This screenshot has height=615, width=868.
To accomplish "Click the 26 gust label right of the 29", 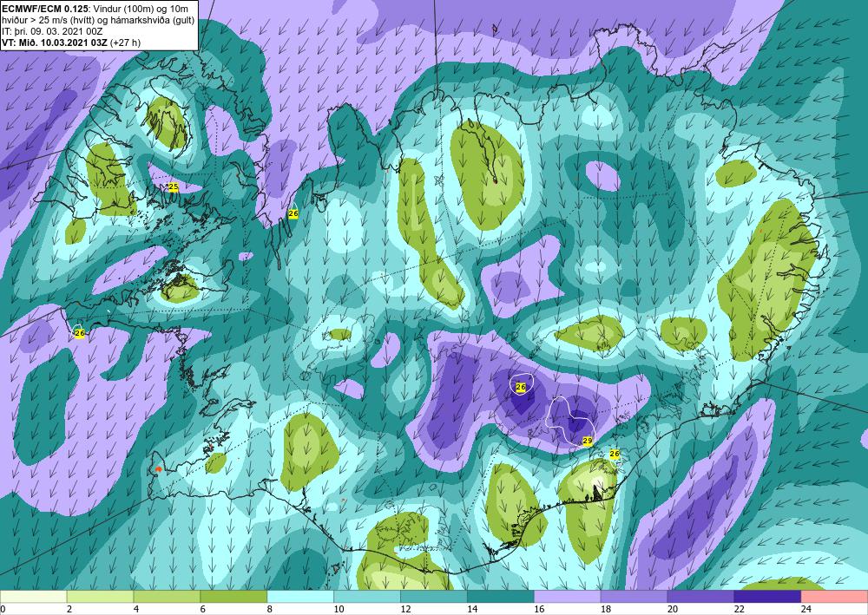I will 614,454.
